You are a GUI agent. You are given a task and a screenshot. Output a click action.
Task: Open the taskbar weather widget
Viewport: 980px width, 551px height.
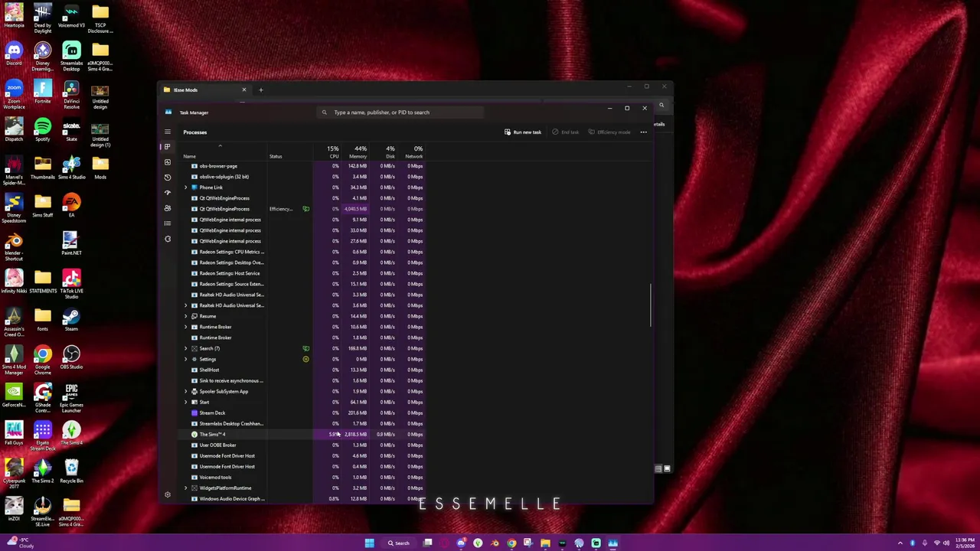21,543
